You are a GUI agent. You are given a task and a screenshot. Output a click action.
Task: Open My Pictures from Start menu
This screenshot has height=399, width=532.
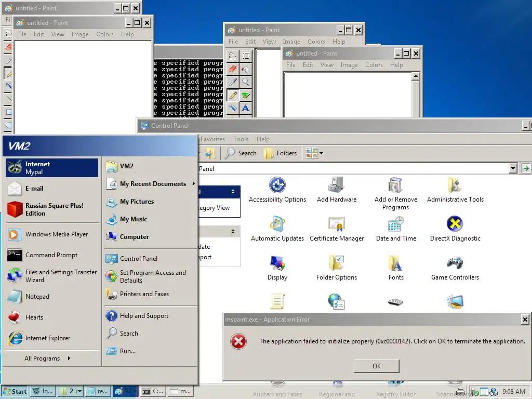pos(150,201)
